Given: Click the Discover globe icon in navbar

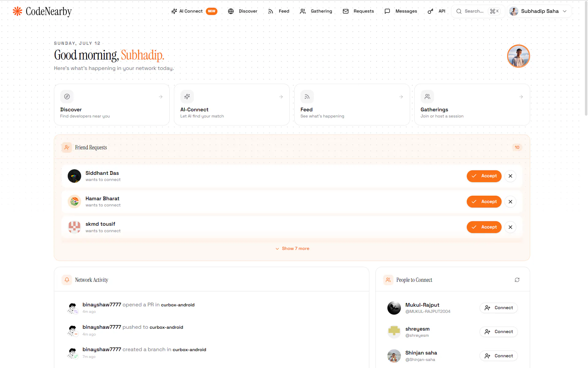Looking at the screenshot, I should pyautogui.click(x=231, y=11).
